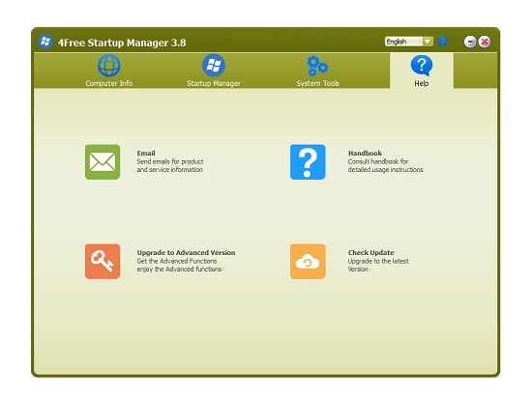The image size is (532, 399).
Task: Click 'Consult handbook for' description text
Action: click(x=378, y=161)
